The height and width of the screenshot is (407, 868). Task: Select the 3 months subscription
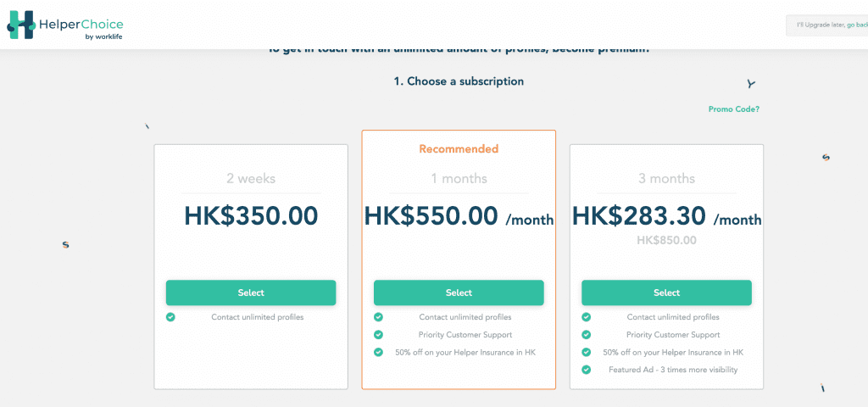[x=666, y=293]
